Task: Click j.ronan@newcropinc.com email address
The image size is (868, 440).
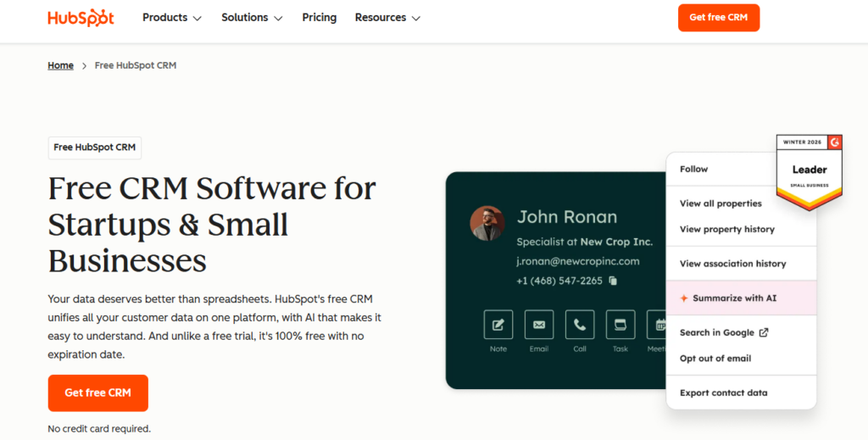Action: pos(578,261)
